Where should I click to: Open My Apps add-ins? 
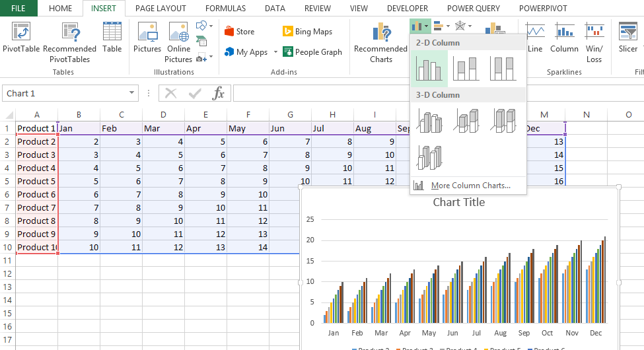coord(246,52)
